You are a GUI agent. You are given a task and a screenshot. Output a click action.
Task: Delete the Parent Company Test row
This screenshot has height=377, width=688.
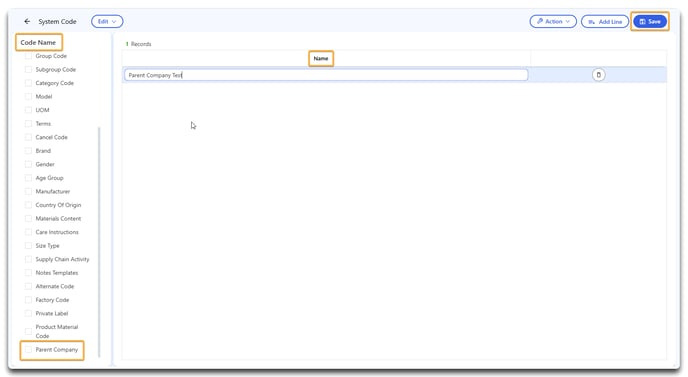[598, 75]
